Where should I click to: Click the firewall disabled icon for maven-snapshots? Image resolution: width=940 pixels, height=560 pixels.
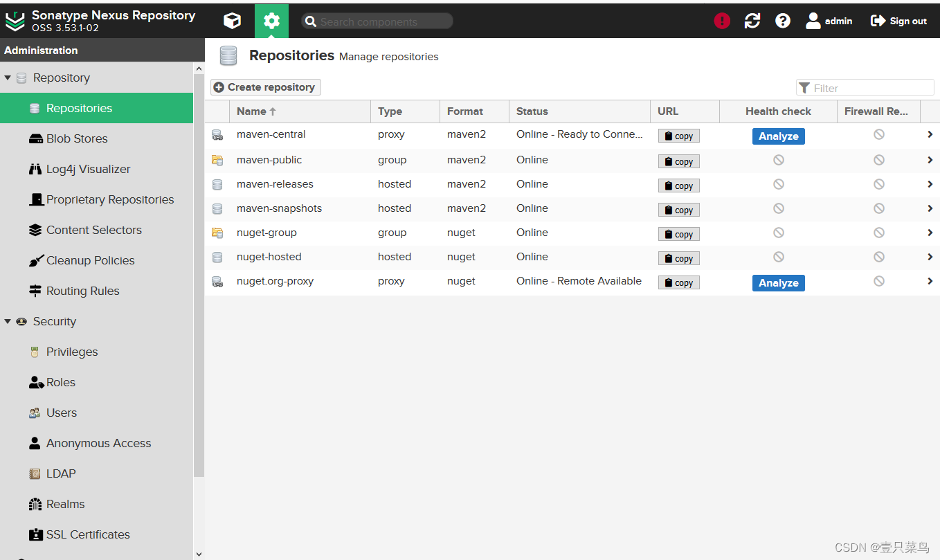(x=879, y=208)
